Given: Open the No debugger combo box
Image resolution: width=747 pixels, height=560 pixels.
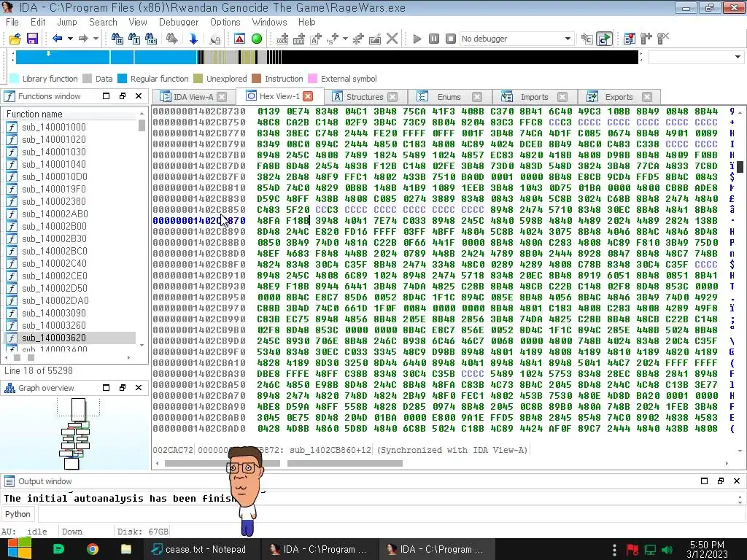Looking at the screenshot, I should 516,39.
